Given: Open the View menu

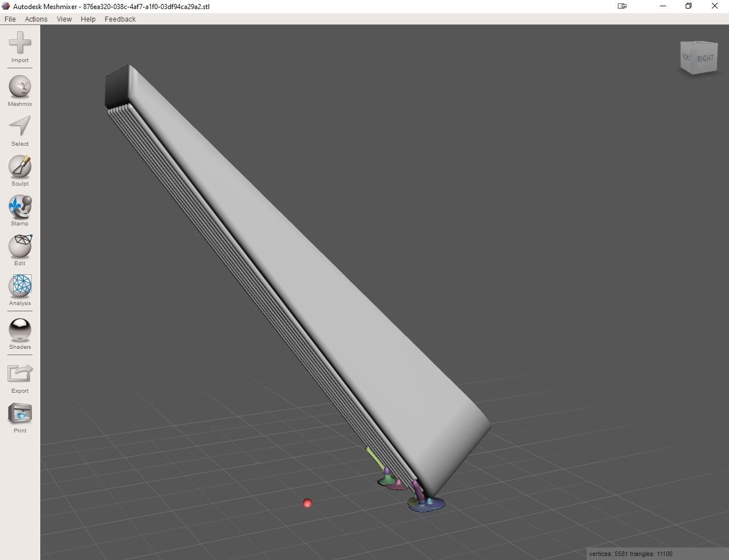Looking at the screenshot, I should point(64,19).
